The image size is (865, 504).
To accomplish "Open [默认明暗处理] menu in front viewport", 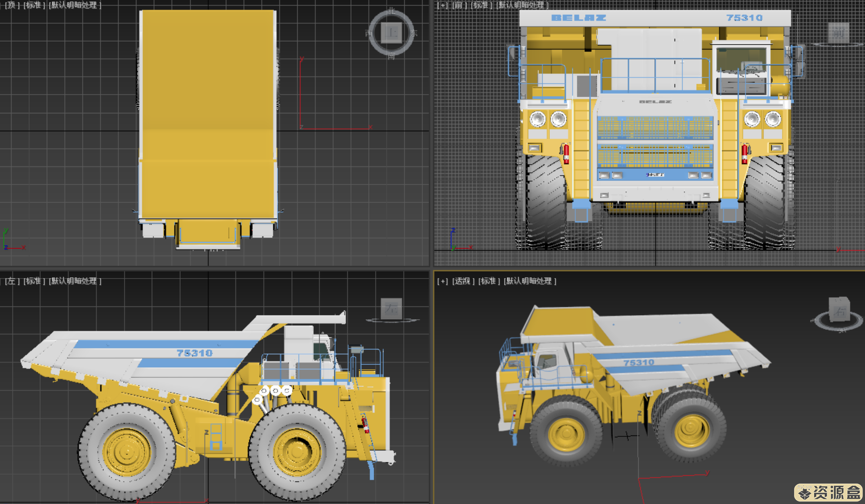I will click(522, 5).
